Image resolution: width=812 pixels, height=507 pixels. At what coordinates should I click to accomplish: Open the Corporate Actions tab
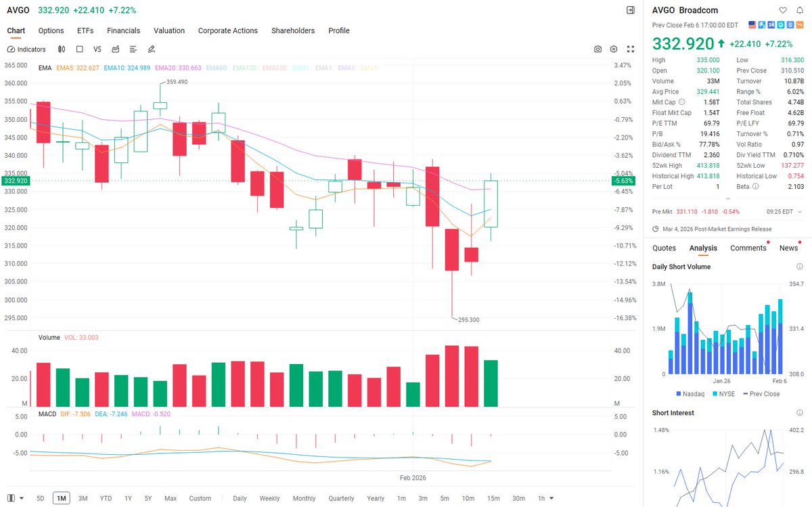pos(228,30)
